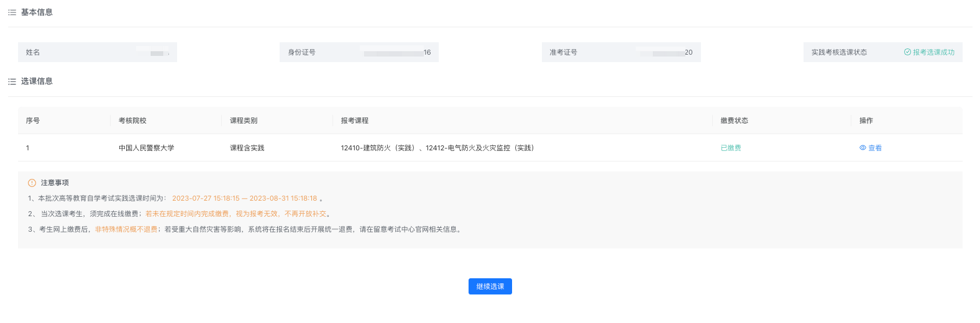Select the 考核院校 column header
This screenshot has width=980, height=323.
(x=132, y=121)
